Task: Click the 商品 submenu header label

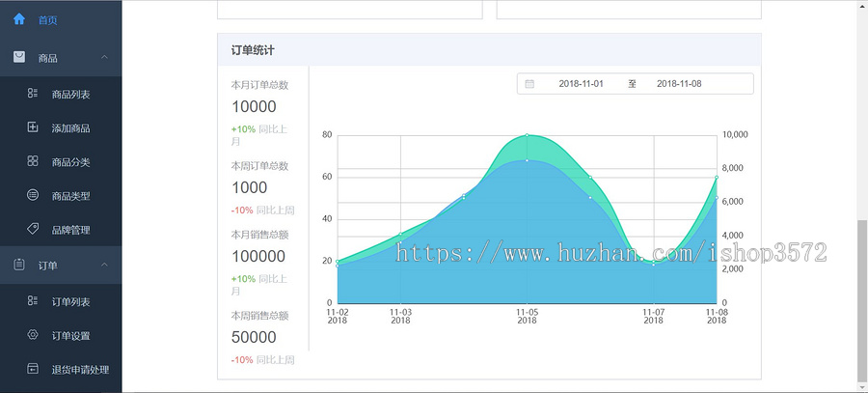Action: click(x=47, y=58)
